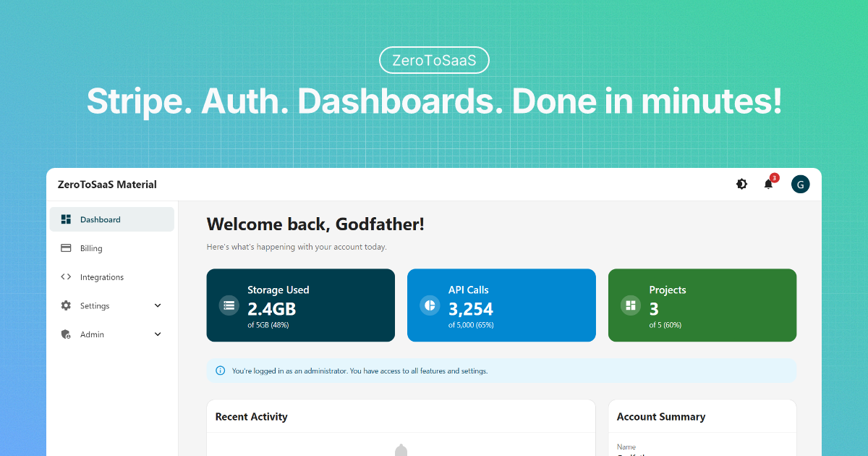This screenshot has width=868, height=456.
Task: Click the Welcome back, Godfather! heading
Action: pyautogui.click(x=315, y=224)
